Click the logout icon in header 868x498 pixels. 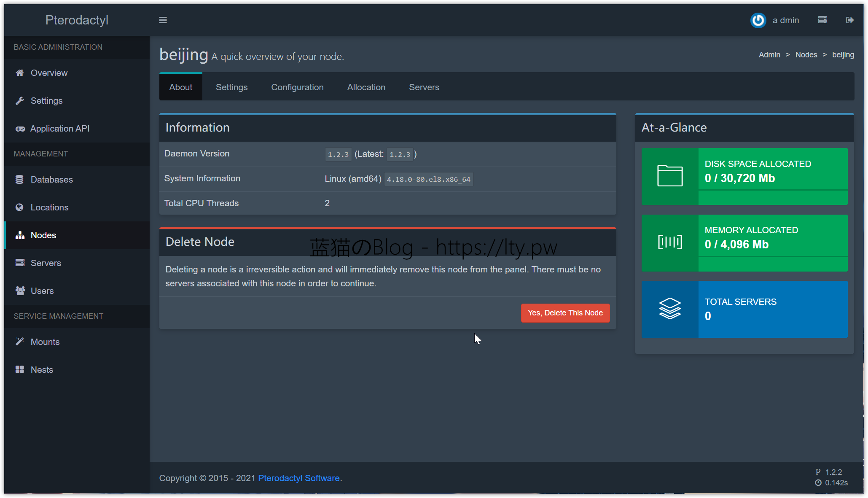pyautogui.click(x=849, y=20)
